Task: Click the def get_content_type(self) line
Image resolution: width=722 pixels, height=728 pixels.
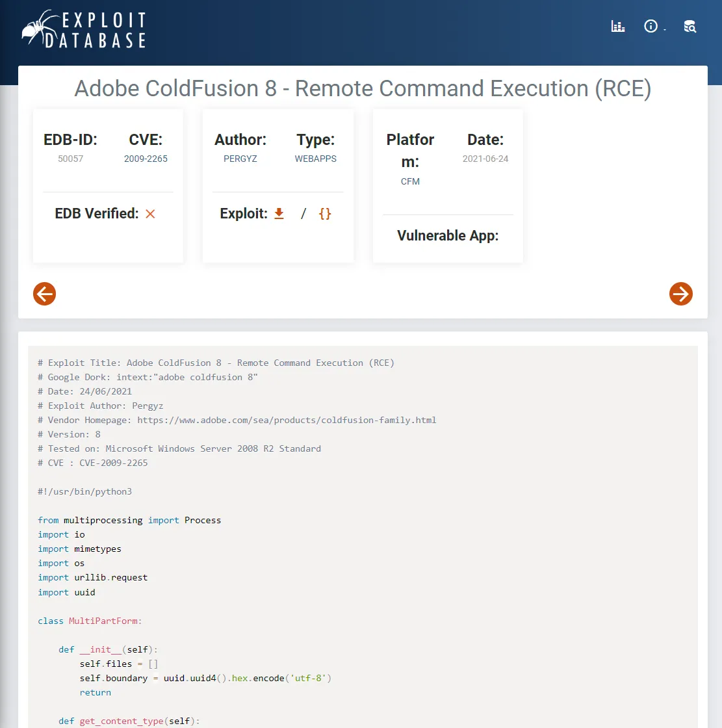Action: click(129, 721)
